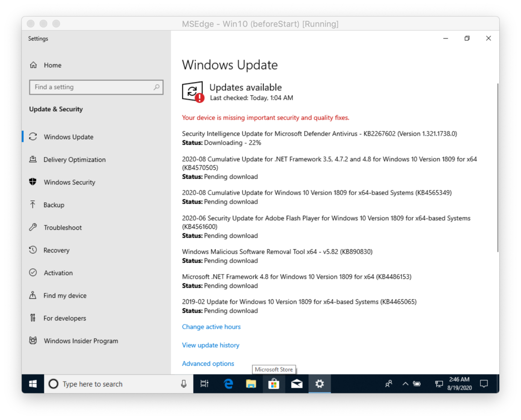521x420 pixels.
Task: Click the magnifier icon in search box
Action: (157, 87)
